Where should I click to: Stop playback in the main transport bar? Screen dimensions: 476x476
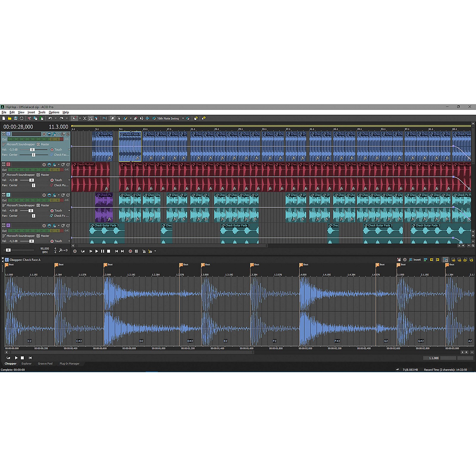109,251
